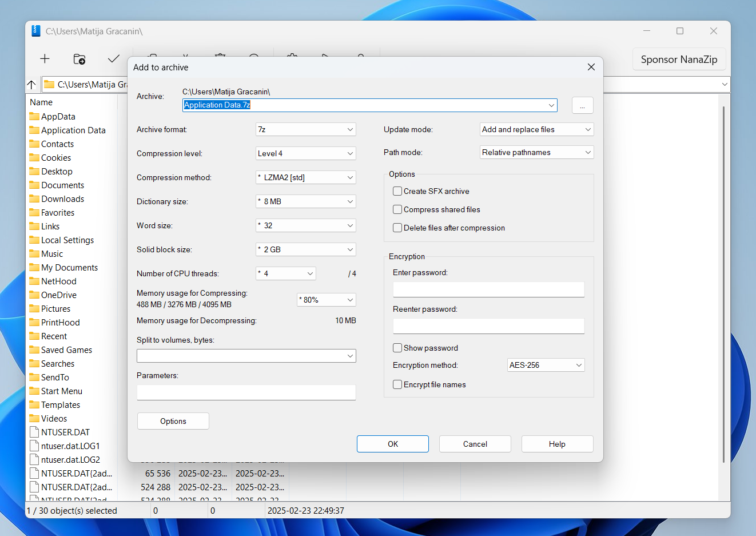Click the Enter password field
The height and width of the screenshot is (536, 756).
tap(489, 289)
